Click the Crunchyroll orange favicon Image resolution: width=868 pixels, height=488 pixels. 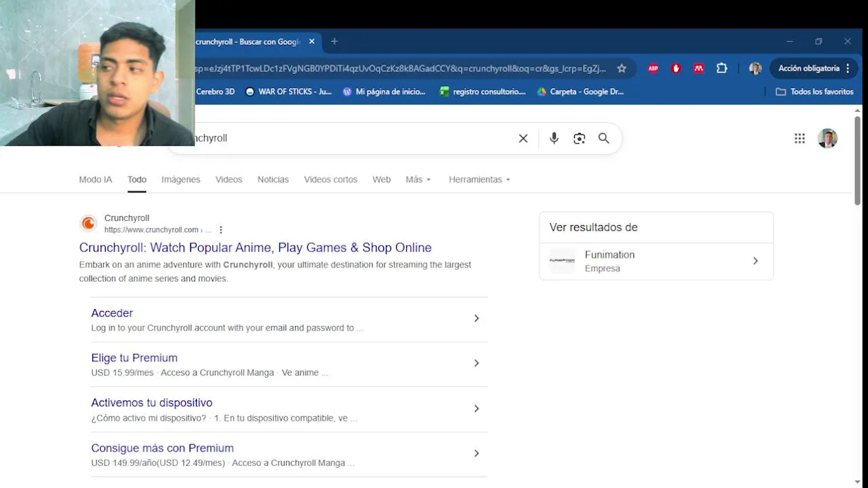[x=88, y=223]
